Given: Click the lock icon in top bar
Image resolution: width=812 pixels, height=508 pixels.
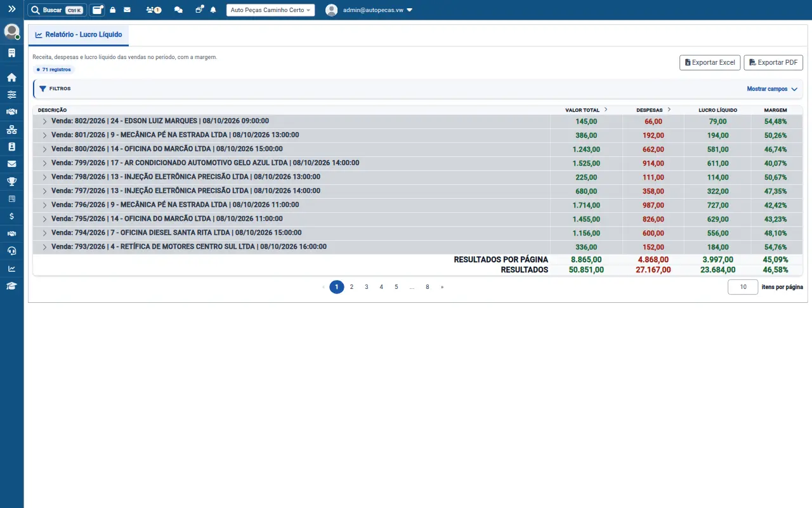Looking at the screenshot, I should click(113, 10).
